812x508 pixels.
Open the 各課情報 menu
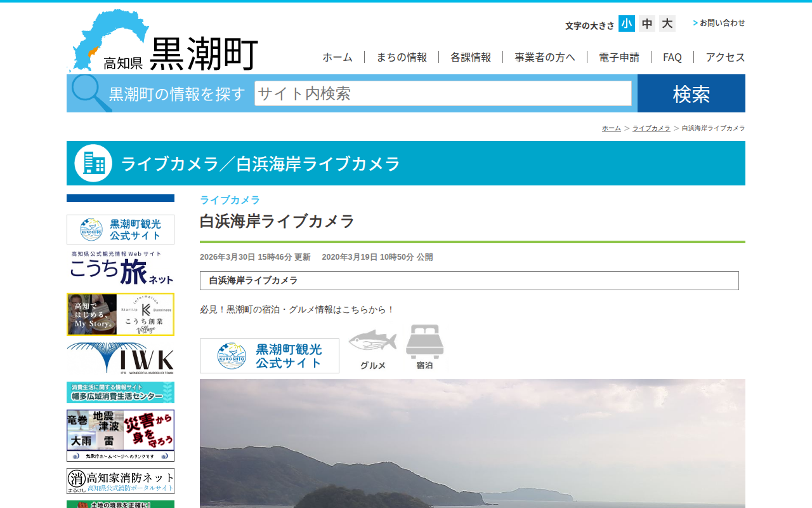[x=471, y=57]
